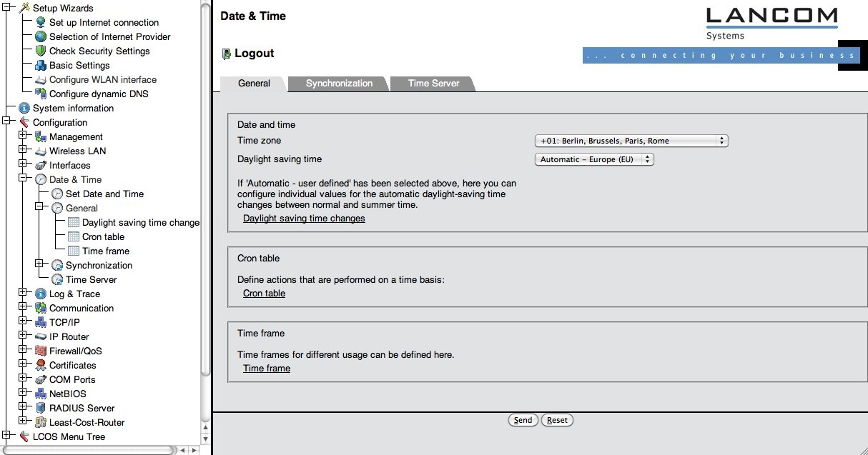Screen dimensions: 868x455
Task: Click the IP Router icon
Action: (41, 336)
